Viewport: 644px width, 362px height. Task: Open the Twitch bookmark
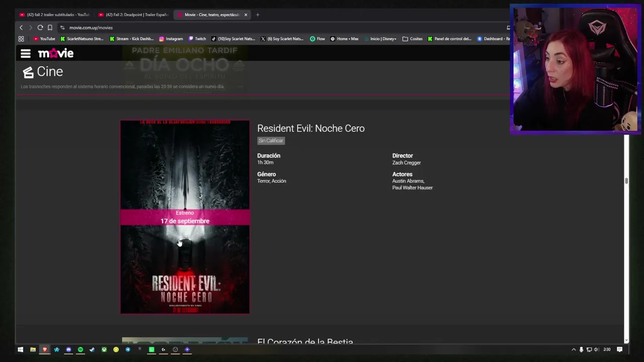[x=197, y=39]
